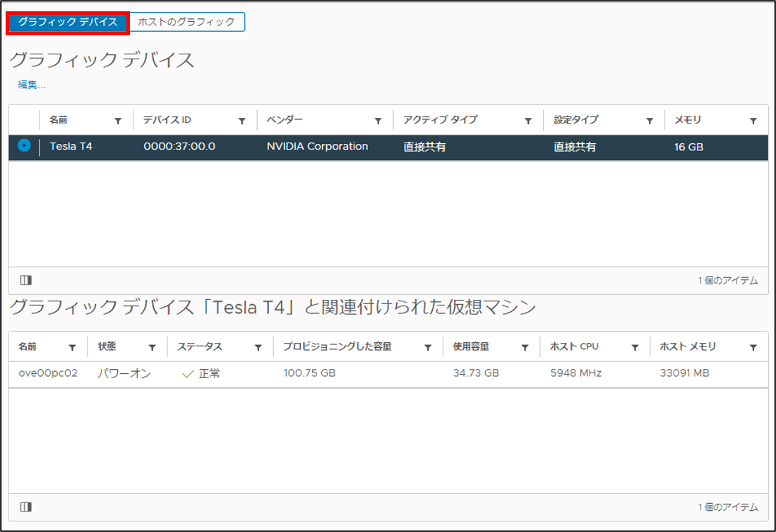The image size is (776, 532).
Task: Filter the デバイス ID column
Action: coord(241,121)
